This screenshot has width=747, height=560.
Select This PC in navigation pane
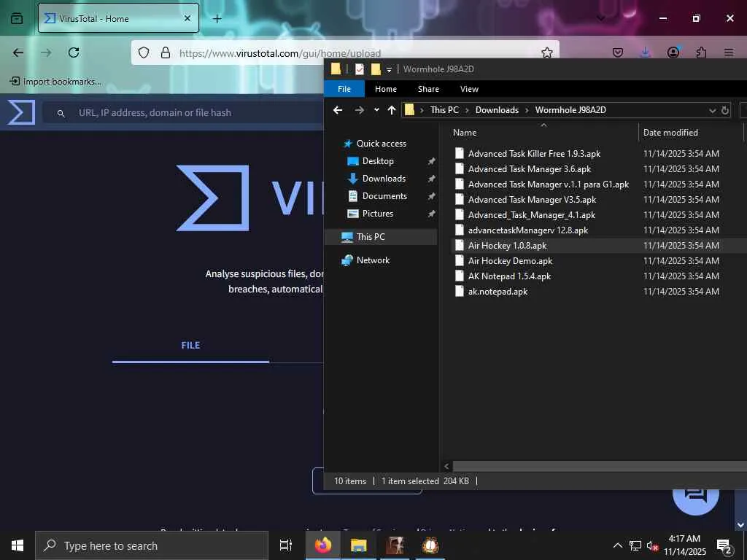click(370, 237)
